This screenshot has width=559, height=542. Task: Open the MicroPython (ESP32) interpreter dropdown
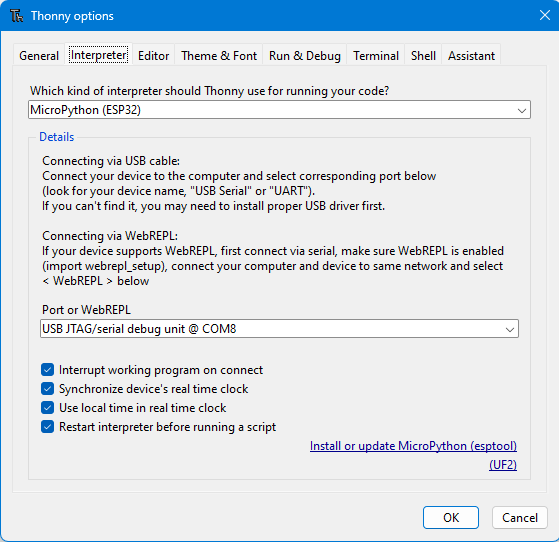[279, 110]
